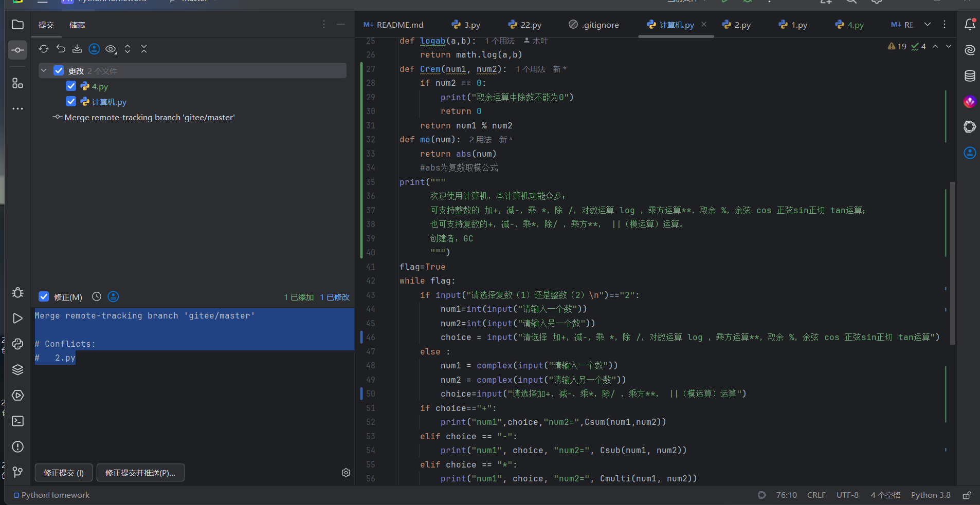Open the Git tool window
980x505 pixels.
coord(17,472)
